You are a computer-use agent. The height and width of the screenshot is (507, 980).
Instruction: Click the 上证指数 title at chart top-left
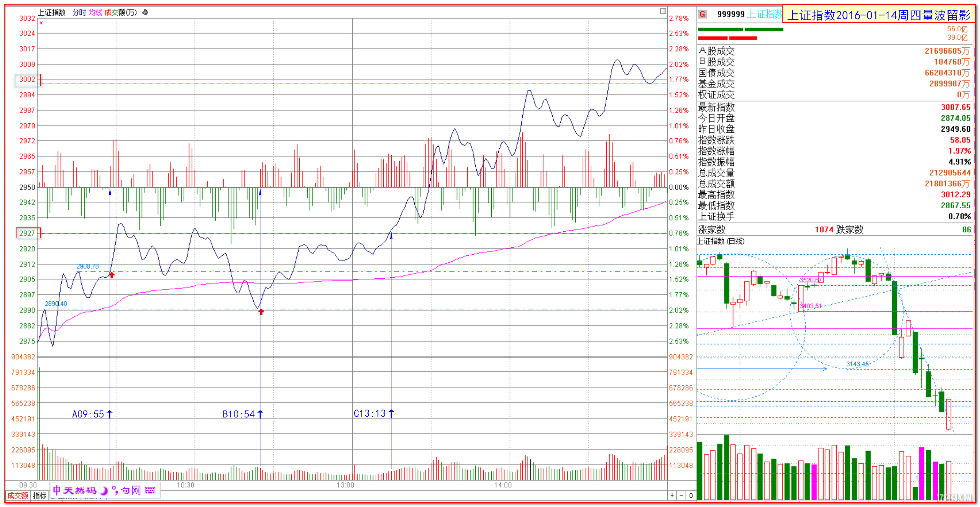click(52, 13)
